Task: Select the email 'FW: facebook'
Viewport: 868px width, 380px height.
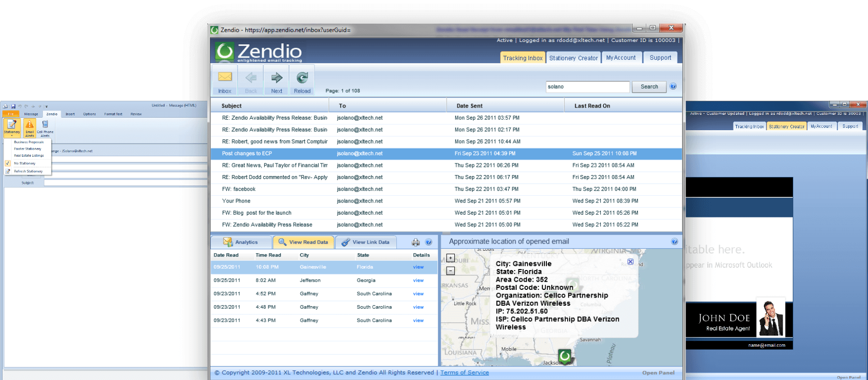Action: 446,189
